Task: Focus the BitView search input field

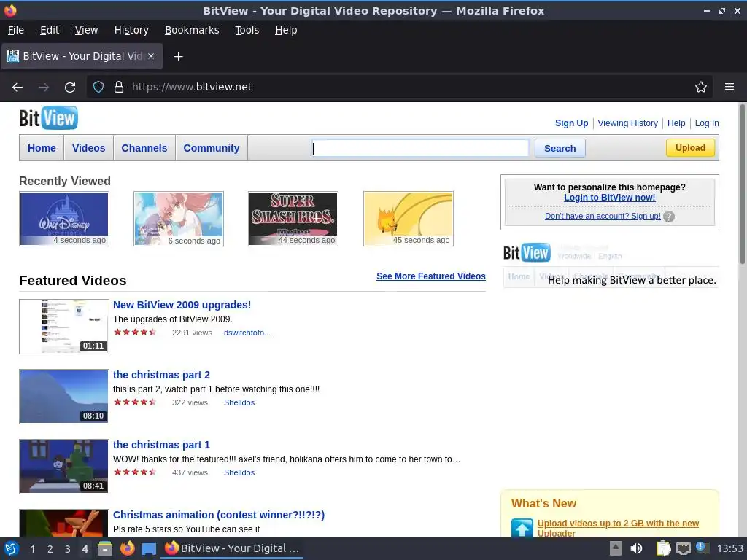Action: (420, 148)
